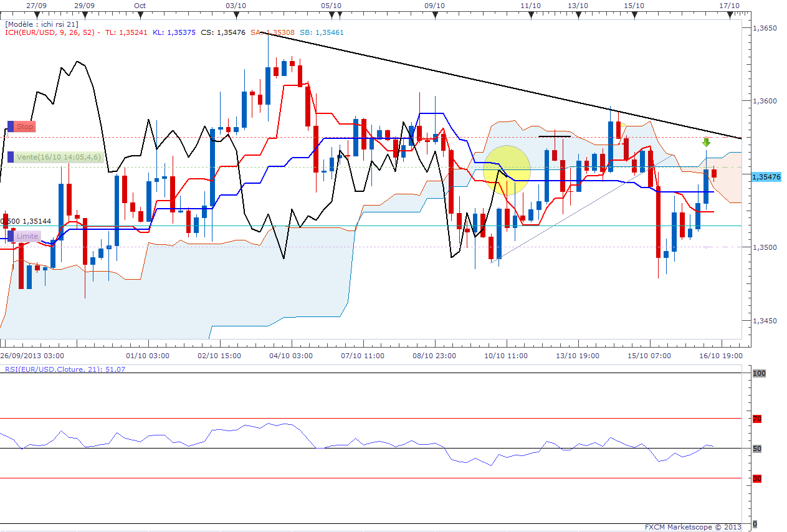The image size is (787, 532).
Task: Click the RSI 100 level label
Action: 759,373
